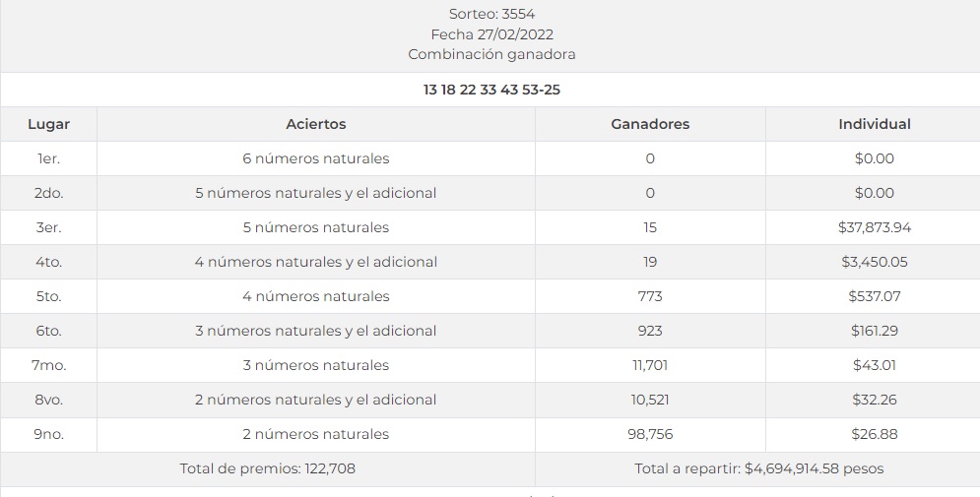Select the 8vo. place label
Screen dimensions: 980x497
click(x=48, y=400)
